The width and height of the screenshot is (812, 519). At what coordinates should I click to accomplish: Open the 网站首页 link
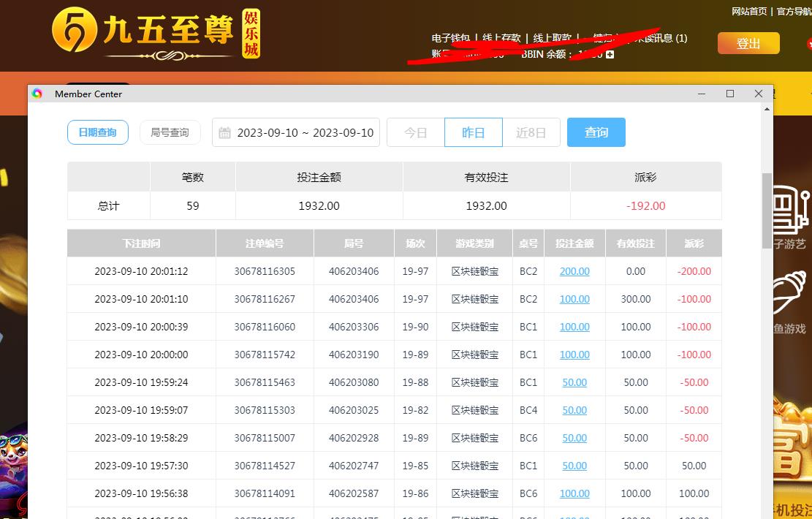[x=749, y=11]
